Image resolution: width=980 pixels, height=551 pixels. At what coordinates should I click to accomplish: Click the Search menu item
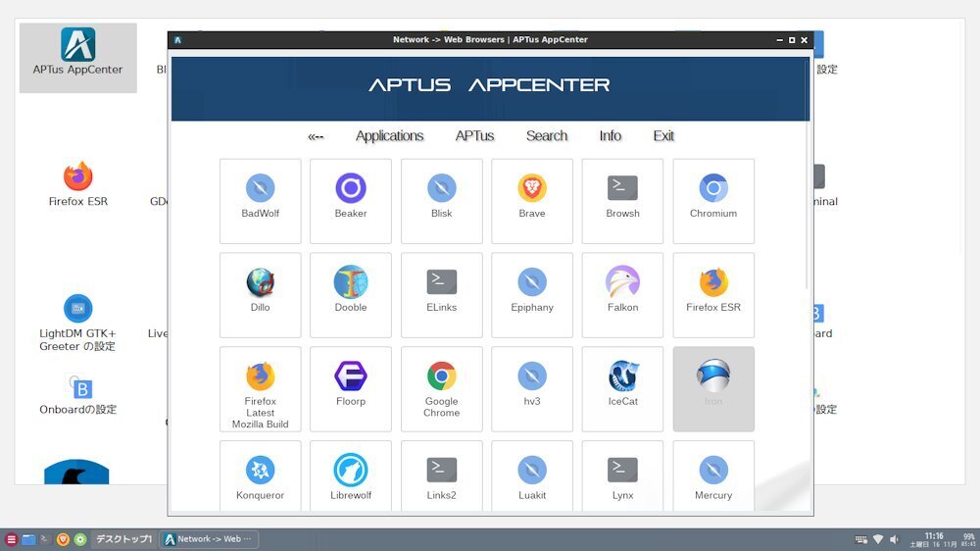[546, 136]
